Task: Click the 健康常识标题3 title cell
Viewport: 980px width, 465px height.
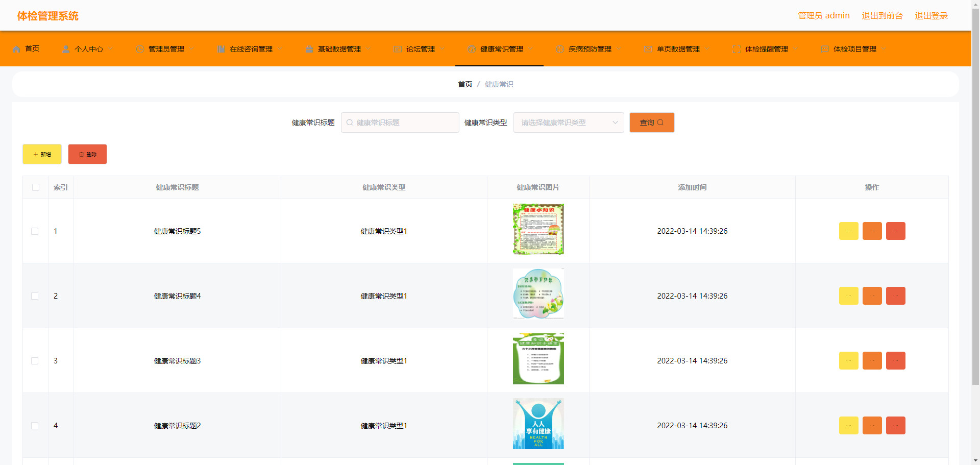Action: [177, 361]
